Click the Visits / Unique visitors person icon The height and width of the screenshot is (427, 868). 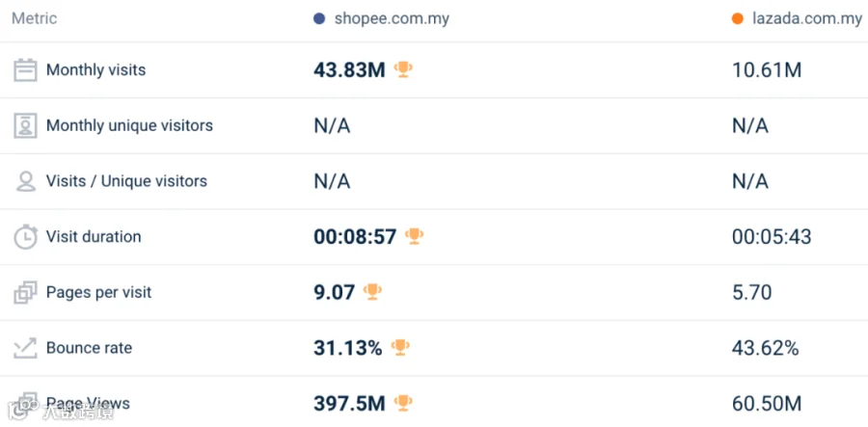click(x=25, y=181)
